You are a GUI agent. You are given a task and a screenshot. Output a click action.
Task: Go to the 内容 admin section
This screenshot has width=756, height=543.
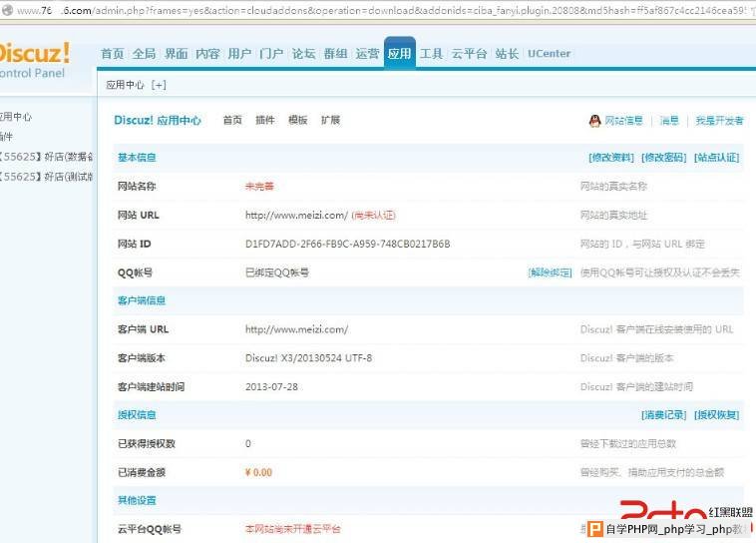pyautogui.click(x=207, y=54)
